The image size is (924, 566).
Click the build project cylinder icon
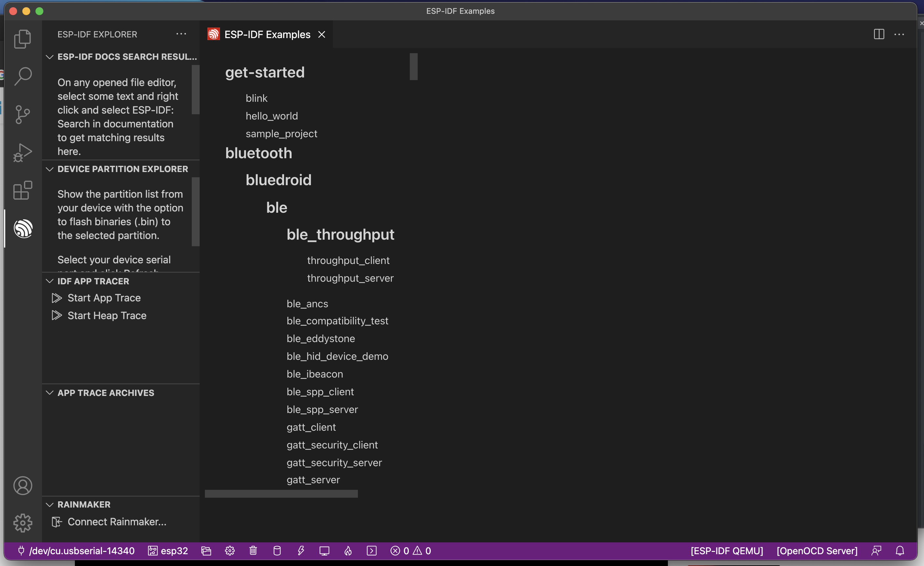coord(277,551)
